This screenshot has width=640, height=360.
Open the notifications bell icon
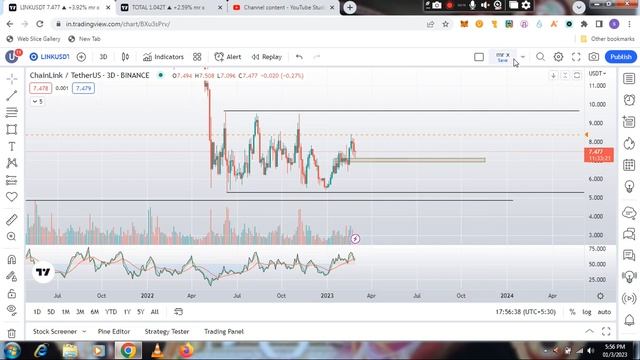(629, 320)
